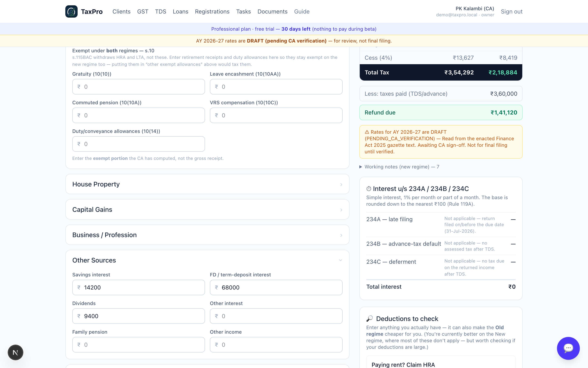This screenshot has width=588, height=368.
Task: Click the 234C — deferment row
Action: point(441,267)
